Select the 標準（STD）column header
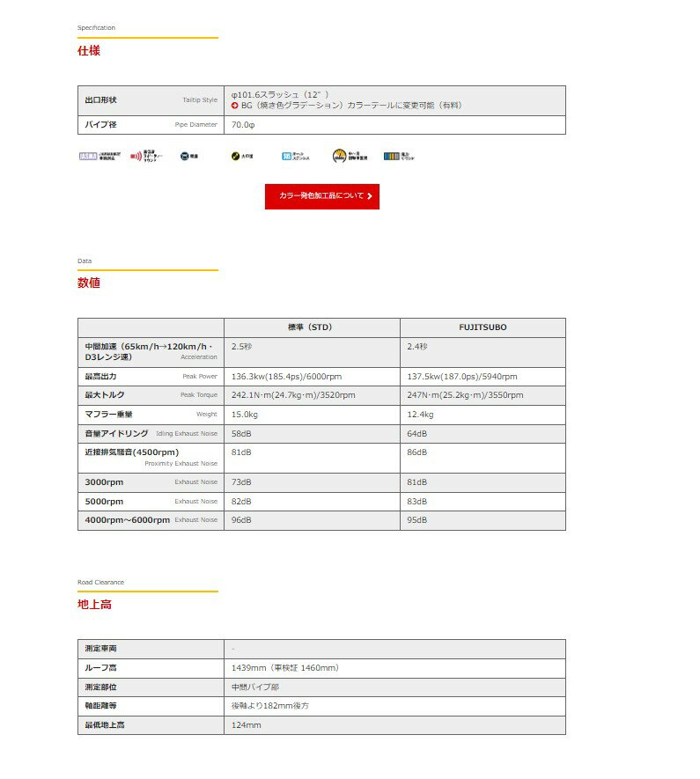Viewport: 700px width, 779px height. tap(311, 327)
